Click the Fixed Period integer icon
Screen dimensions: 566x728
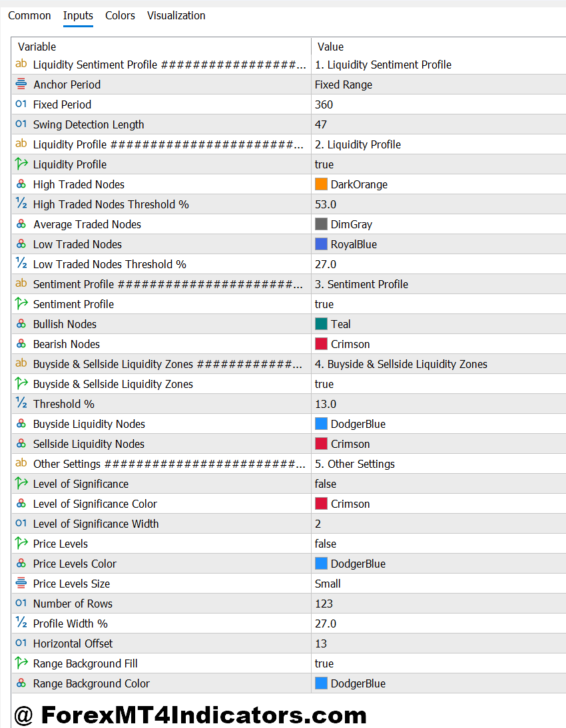[21, 104]
